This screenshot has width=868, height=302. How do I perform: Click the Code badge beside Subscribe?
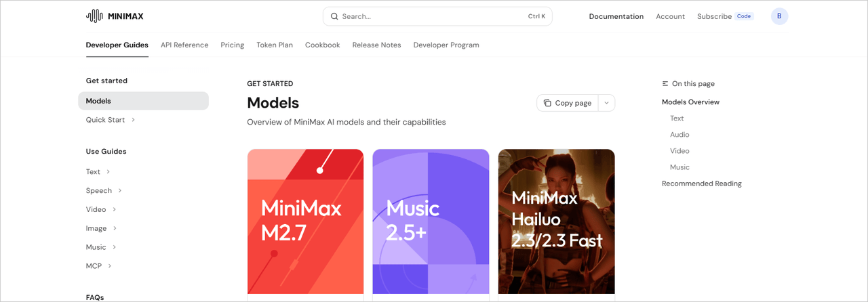coord(744,16)
